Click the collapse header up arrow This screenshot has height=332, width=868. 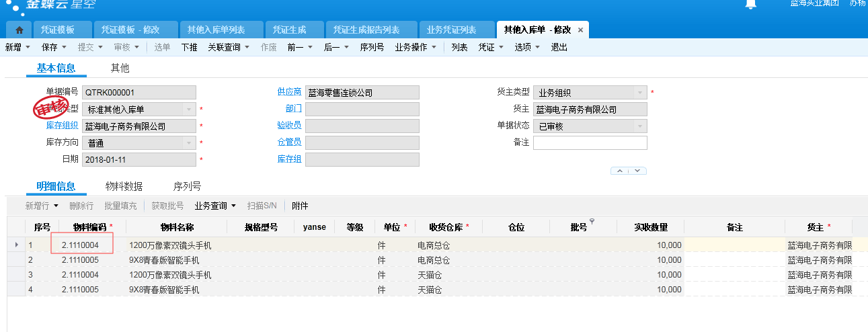pos(620,171)
